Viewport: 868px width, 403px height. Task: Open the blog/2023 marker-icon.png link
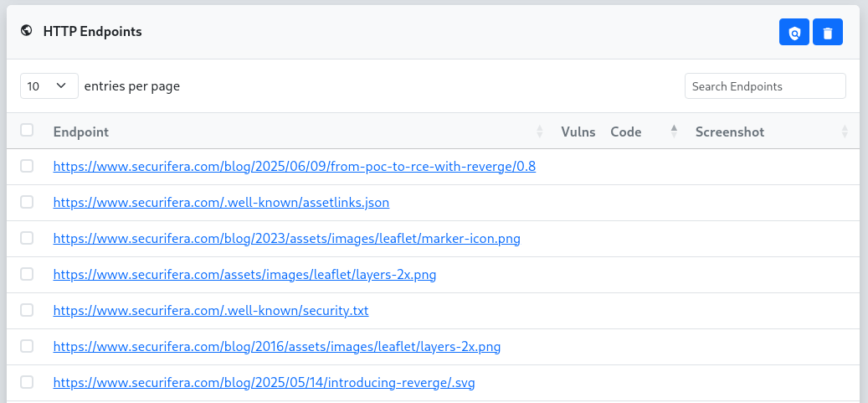[287, 238]
